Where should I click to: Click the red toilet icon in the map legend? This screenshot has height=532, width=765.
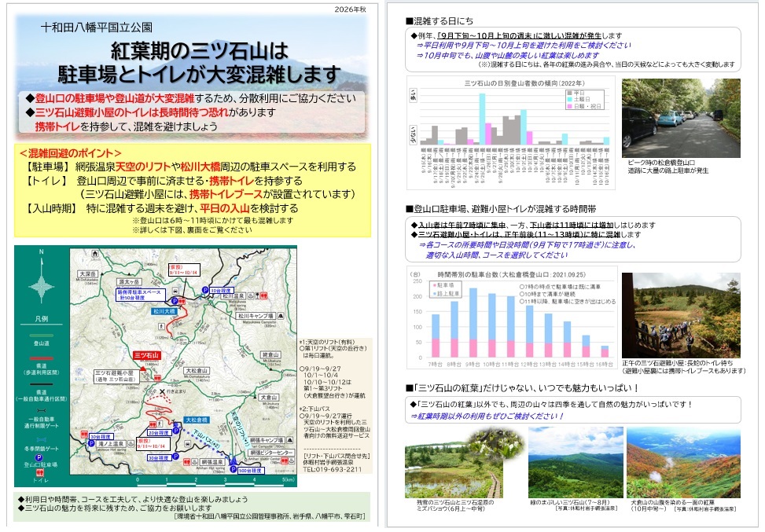pyautogui.click(x=39, y=474)
